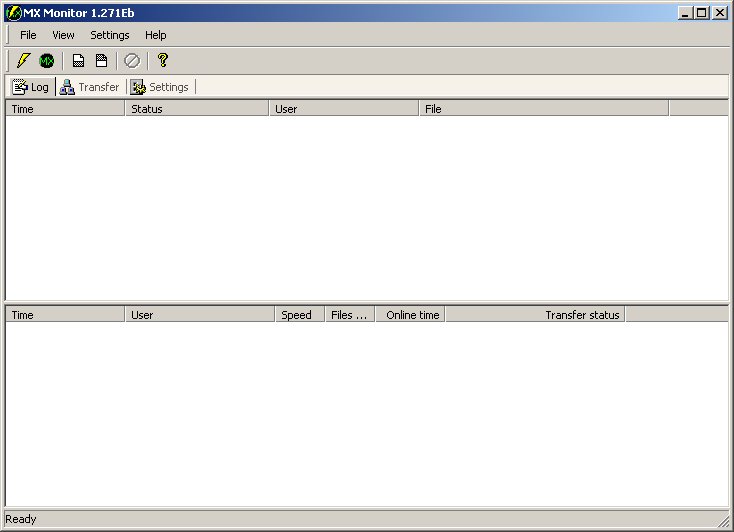Click the Transfer status column header
Screen dimensions: 734x532
click(x=535, y=315)
